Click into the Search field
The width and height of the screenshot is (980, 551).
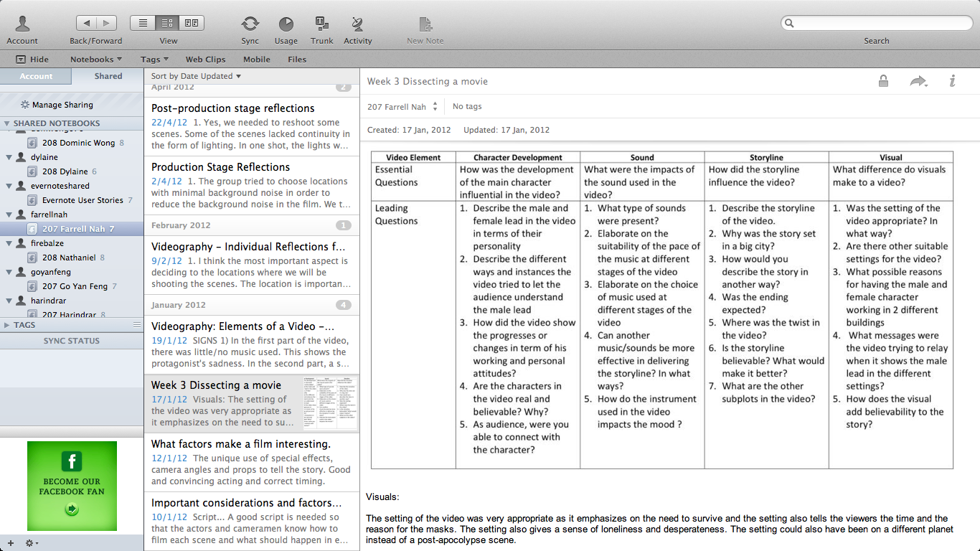tap(876, 23)
